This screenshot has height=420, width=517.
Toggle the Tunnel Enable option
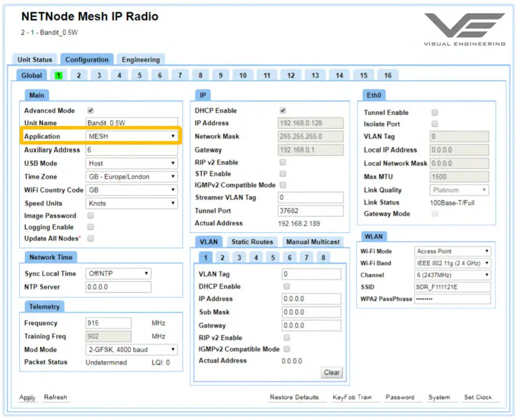coord(435,112)
